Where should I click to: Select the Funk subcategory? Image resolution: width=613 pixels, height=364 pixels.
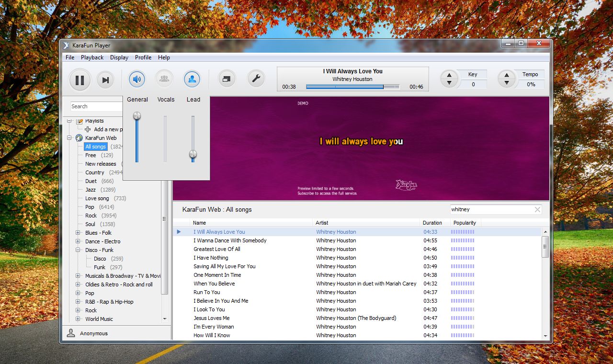point(100,267)
